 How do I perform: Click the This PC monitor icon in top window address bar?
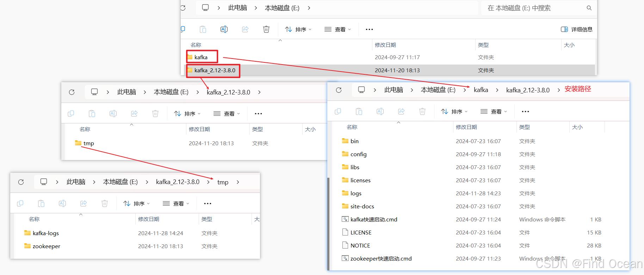(x=205, y=8)
